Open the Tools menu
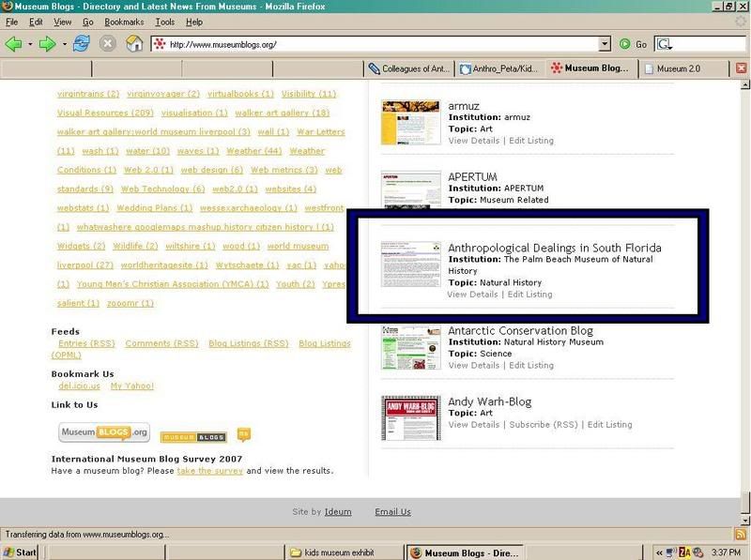Image resolution: width=751 pixels, height=560 pixels. (165, 22)
